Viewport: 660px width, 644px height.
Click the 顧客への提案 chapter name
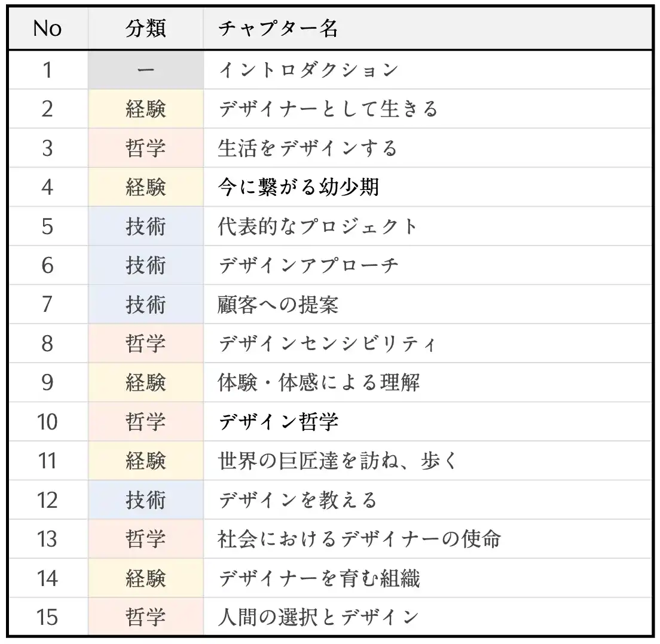pyautogui.click(x=278, y=305)
